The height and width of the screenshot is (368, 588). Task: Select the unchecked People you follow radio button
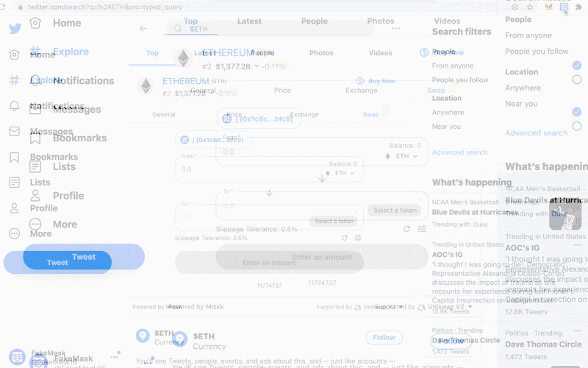577,79
